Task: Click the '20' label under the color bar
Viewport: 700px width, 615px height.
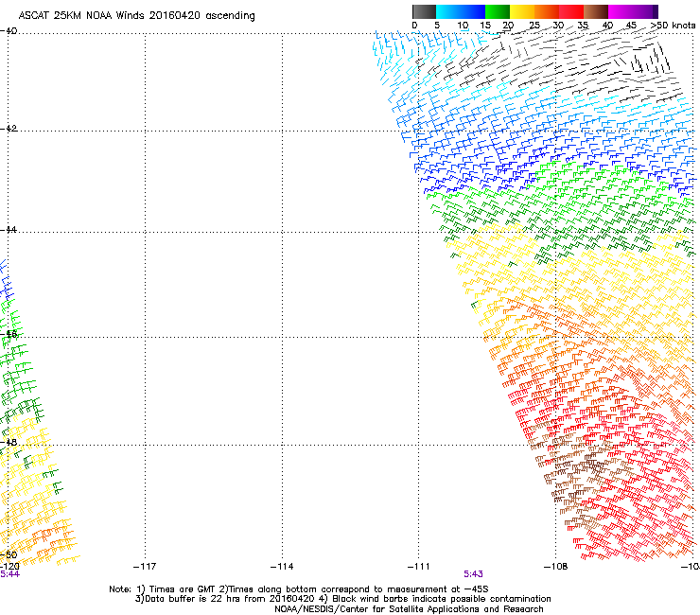Action: click(x=508, y=26)
